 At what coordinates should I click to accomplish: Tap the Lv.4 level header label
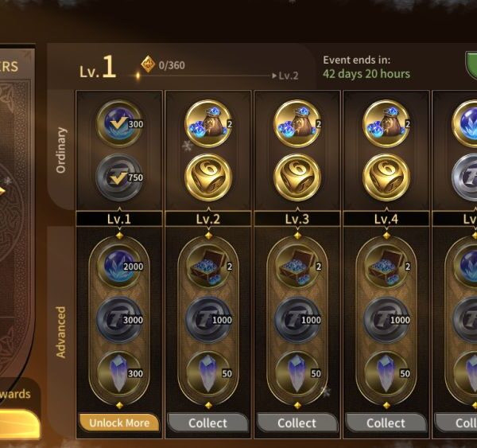[386, 219]
